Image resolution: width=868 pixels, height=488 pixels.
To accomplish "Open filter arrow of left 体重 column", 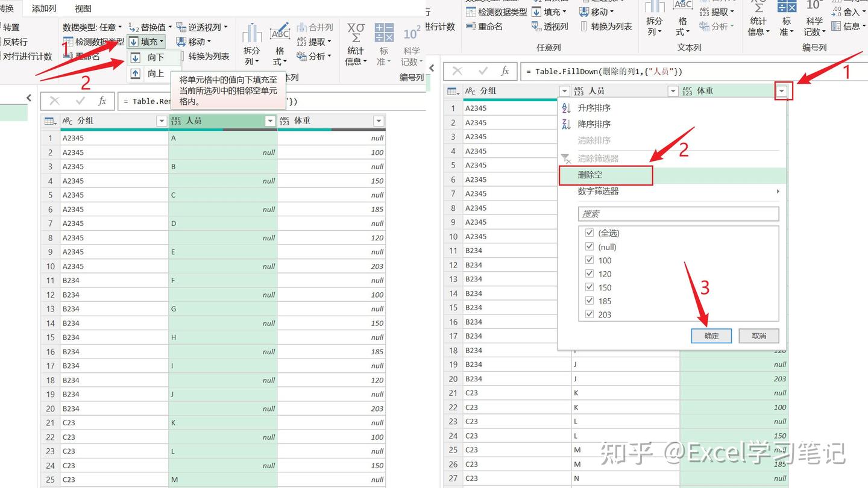I will pyautogui.click(x=379, y=121).
